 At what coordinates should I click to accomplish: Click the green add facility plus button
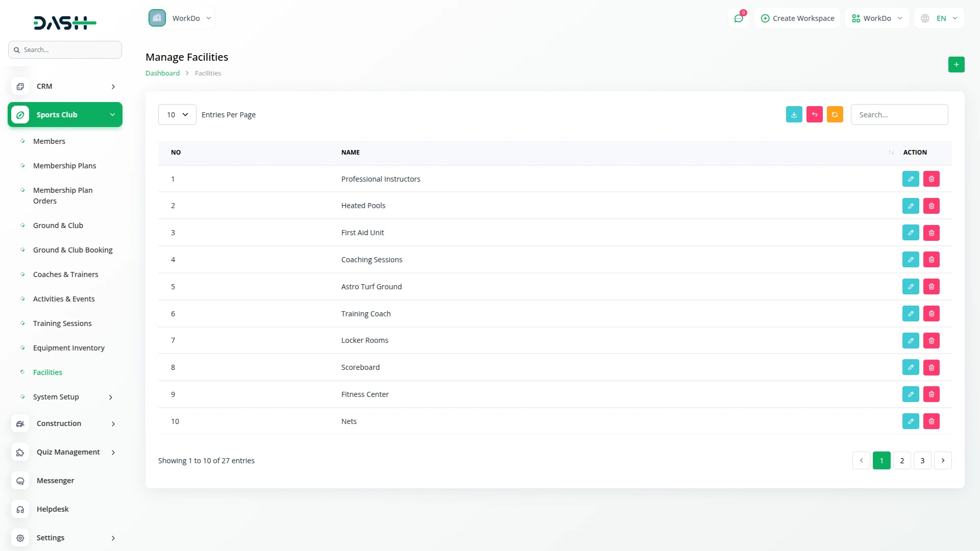(x=956, y=64)
